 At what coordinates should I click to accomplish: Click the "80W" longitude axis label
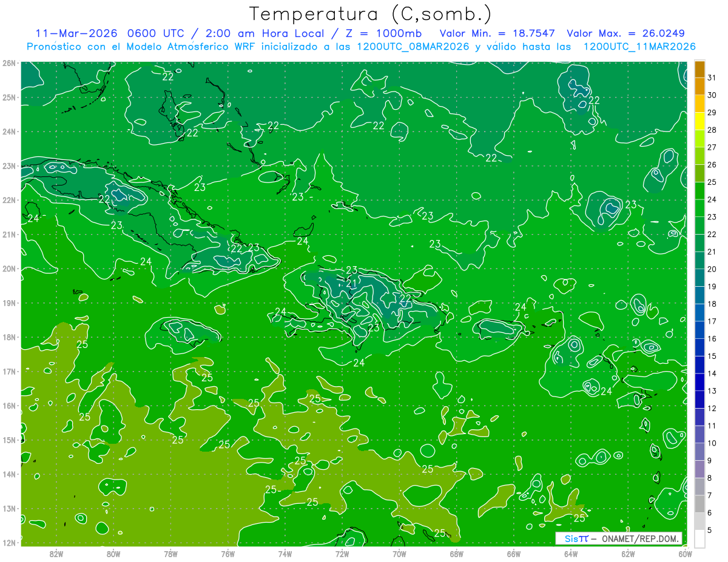(113, 554)
